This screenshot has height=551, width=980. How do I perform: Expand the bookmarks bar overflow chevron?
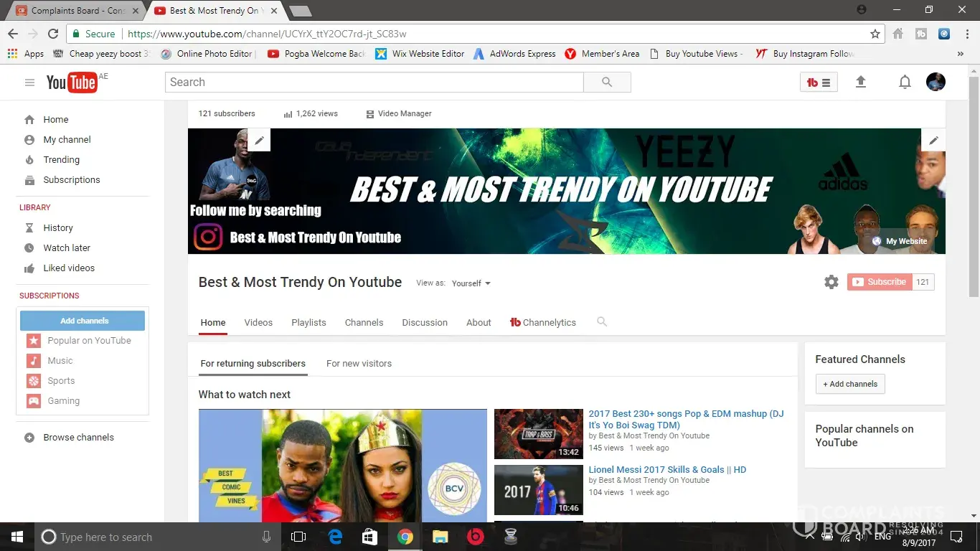(x=960, y=54)
